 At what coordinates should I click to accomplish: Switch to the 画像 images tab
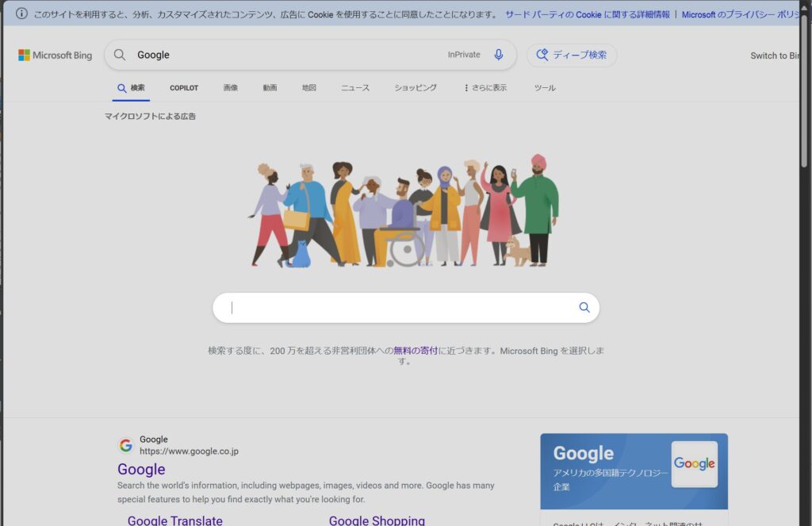(x=231, y=88)
